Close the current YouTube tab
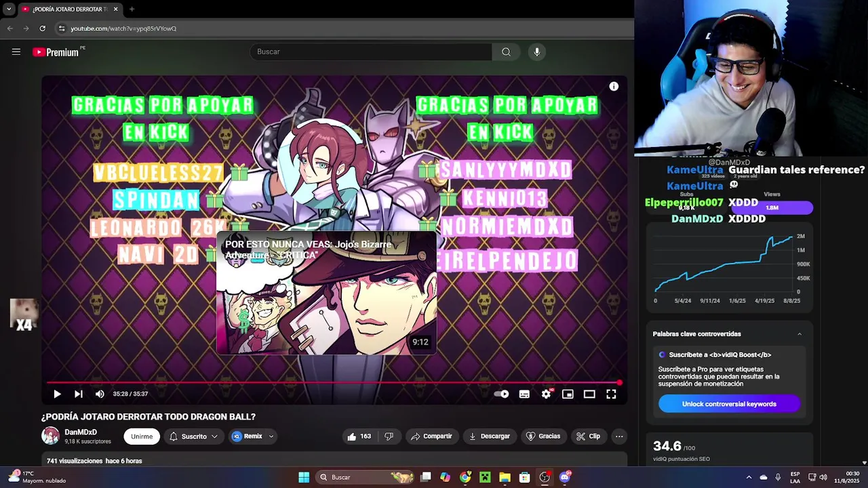Viewport: 868px width, 488px height. click(116, 9)
